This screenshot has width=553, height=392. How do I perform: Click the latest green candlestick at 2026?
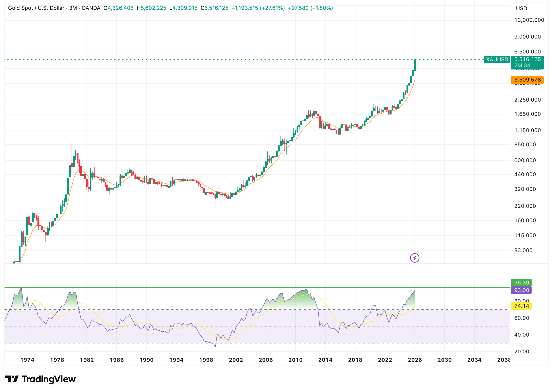click(415, 65)
